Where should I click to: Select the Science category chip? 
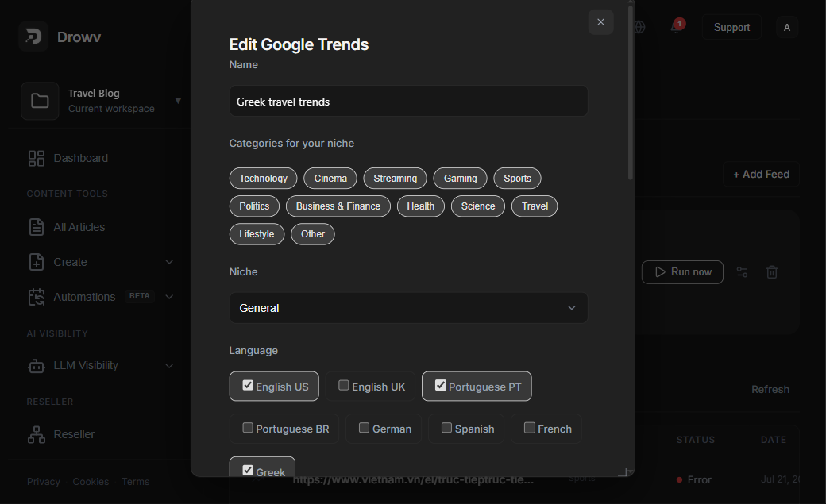478,206
